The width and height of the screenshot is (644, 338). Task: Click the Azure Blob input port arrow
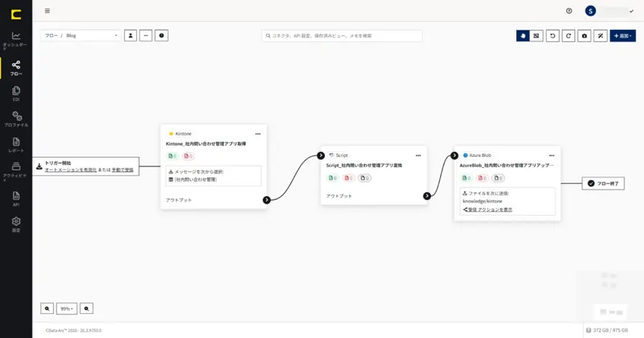click(x=454, y=156)
